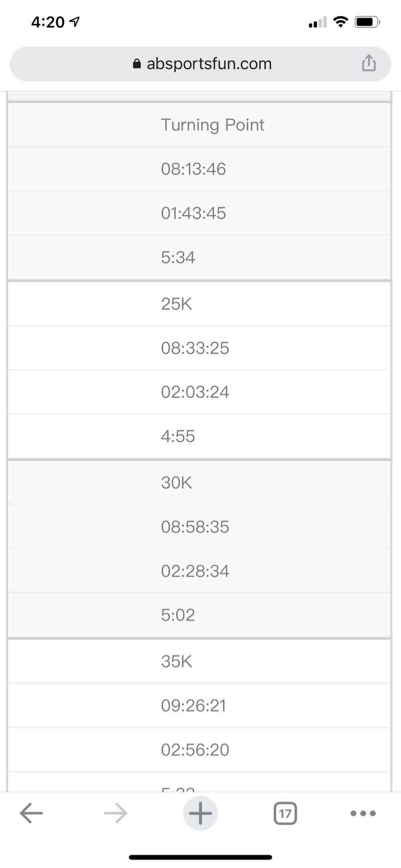
Task: Tap the absportsfun.com address bar
Action: click(x=209, y=64)
